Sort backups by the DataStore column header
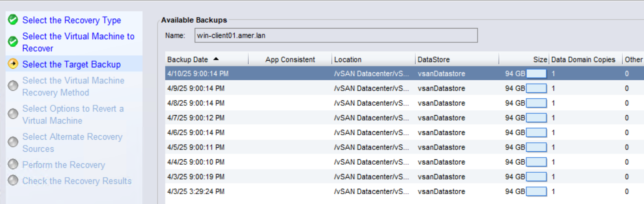The height and width of the screenshot is (204, 644). [x=433, y=59]
